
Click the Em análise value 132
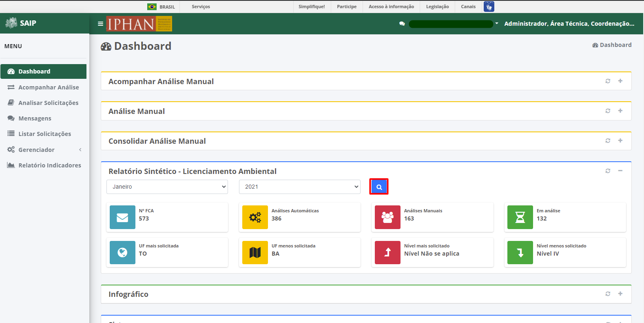pos(542,218)
